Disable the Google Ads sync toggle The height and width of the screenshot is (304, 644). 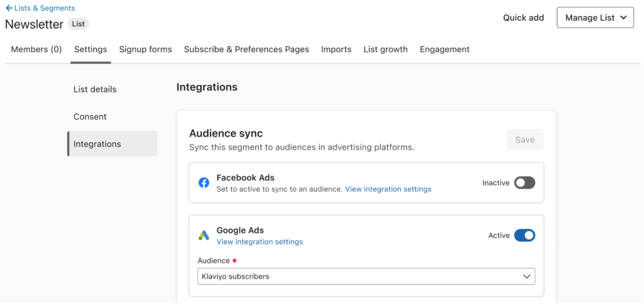click(524, 235)
